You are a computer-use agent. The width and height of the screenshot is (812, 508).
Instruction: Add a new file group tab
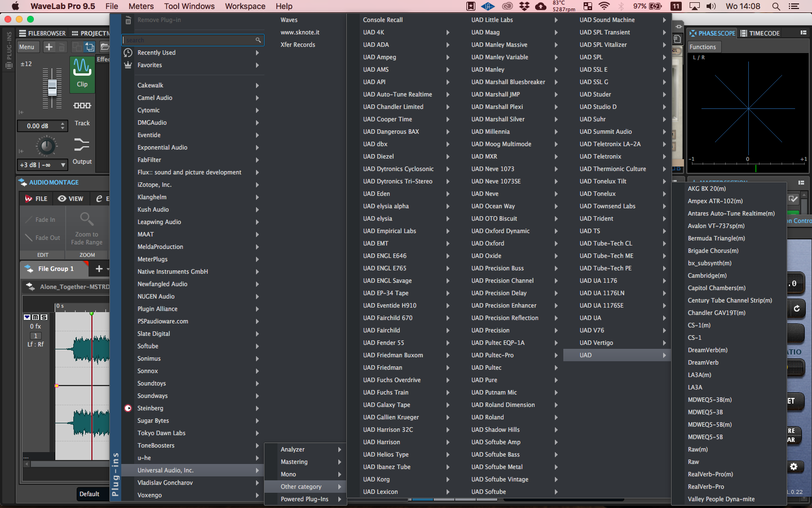click(x=99, y=269)
